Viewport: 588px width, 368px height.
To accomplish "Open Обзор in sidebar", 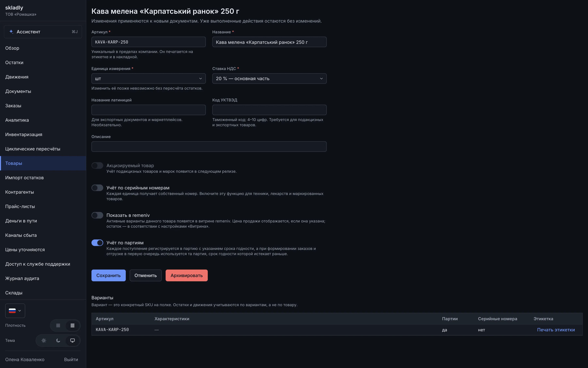I will pyautogui.click(x=43, y=48).
